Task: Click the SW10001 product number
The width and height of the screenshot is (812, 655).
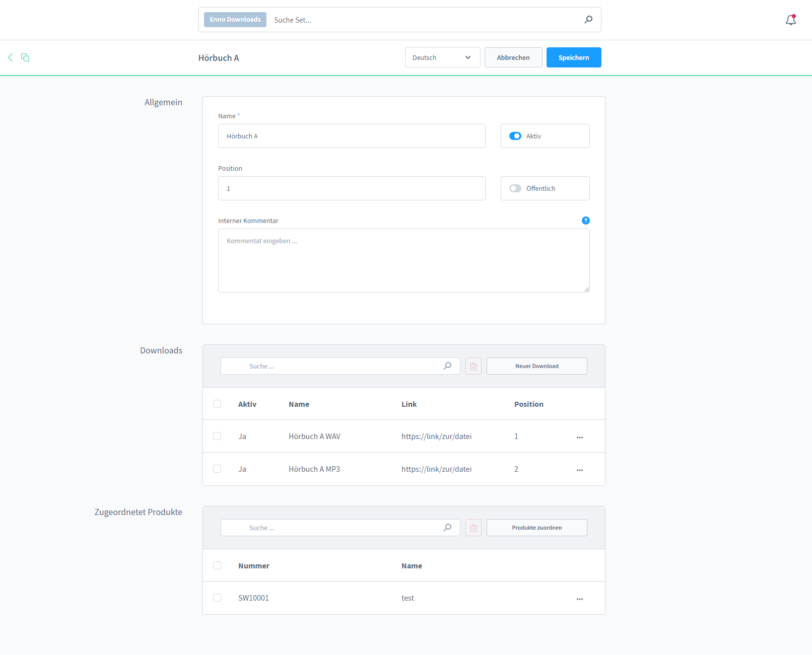Action: 253,598
